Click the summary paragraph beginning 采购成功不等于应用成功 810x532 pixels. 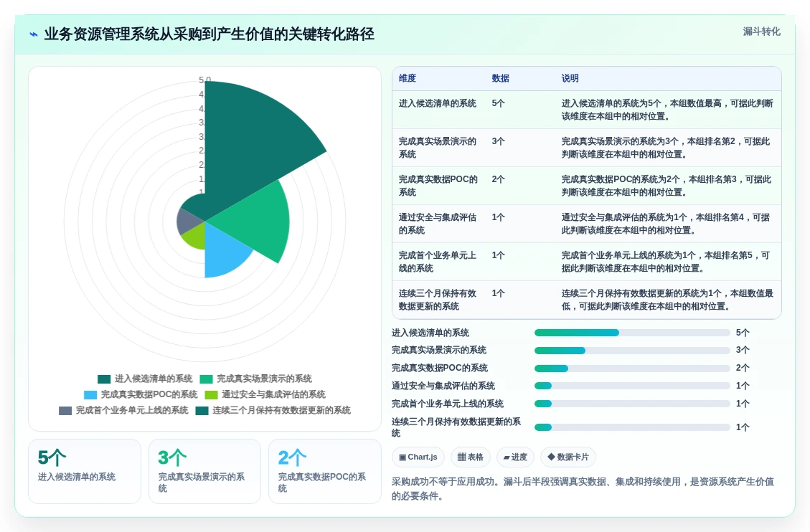[583, 489]
